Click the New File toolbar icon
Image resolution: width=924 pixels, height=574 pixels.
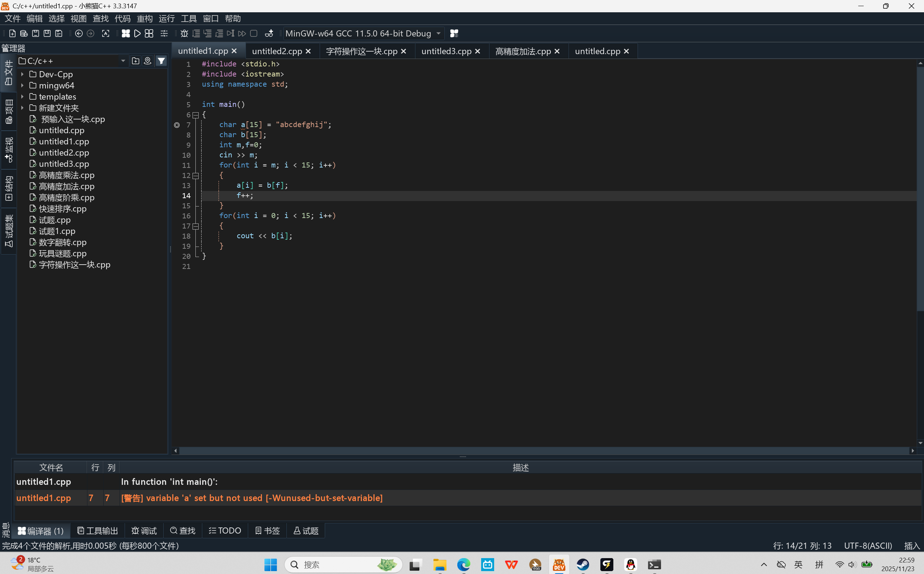tap(12, 34)
